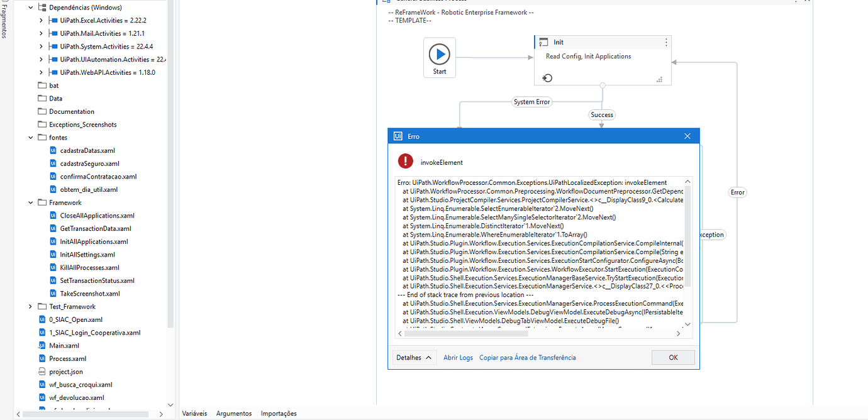Click the KillAllProcesses.xaml workflow icon
This screenshot has width=868, height=420.
pyautogui.click(x=53, y=267)
